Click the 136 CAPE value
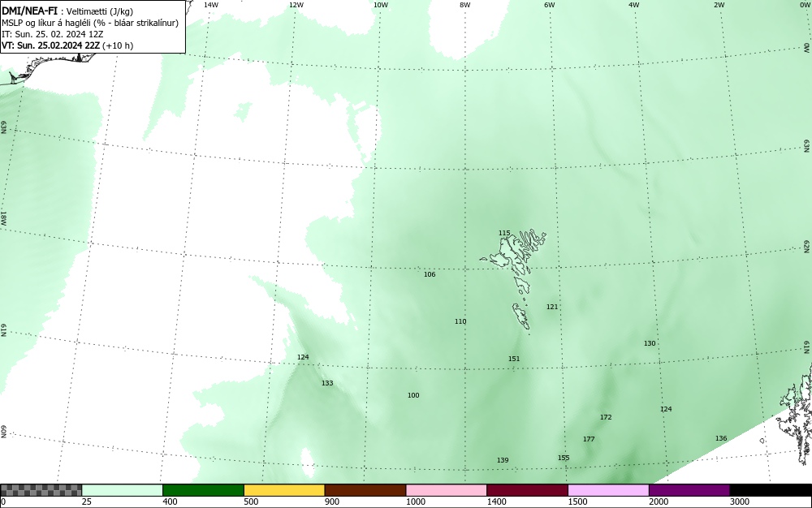This screenshot has height=508, width=812. click(721, 438)
